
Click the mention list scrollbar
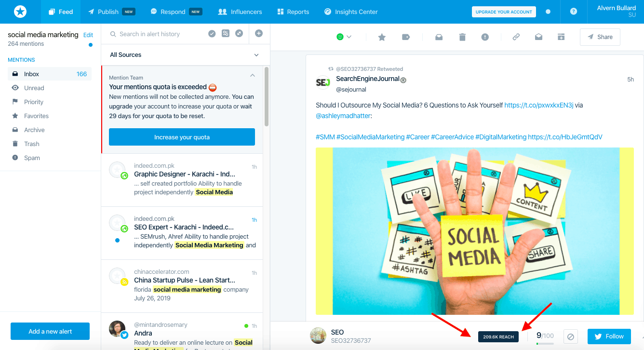click(x=267, y=96)
